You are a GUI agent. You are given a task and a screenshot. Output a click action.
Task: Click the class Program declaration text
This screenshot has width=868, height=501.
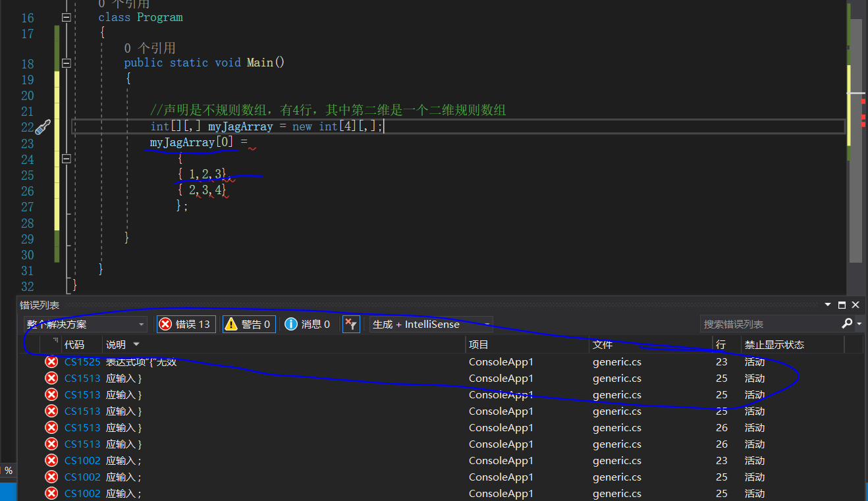coord(140,17)
